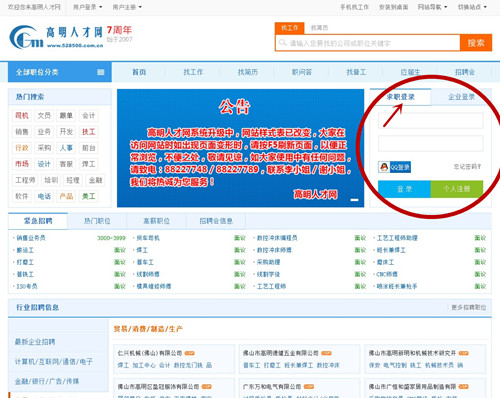Open 工艺工程师助理 job listing

[x=397, y=238]
